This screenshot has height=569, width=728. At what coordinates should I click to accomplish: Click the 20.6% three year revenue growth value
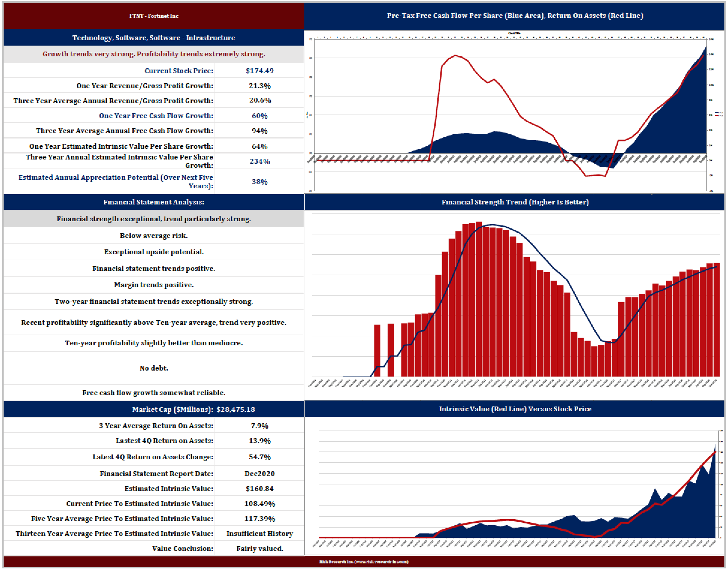click(x=260, y=100)
